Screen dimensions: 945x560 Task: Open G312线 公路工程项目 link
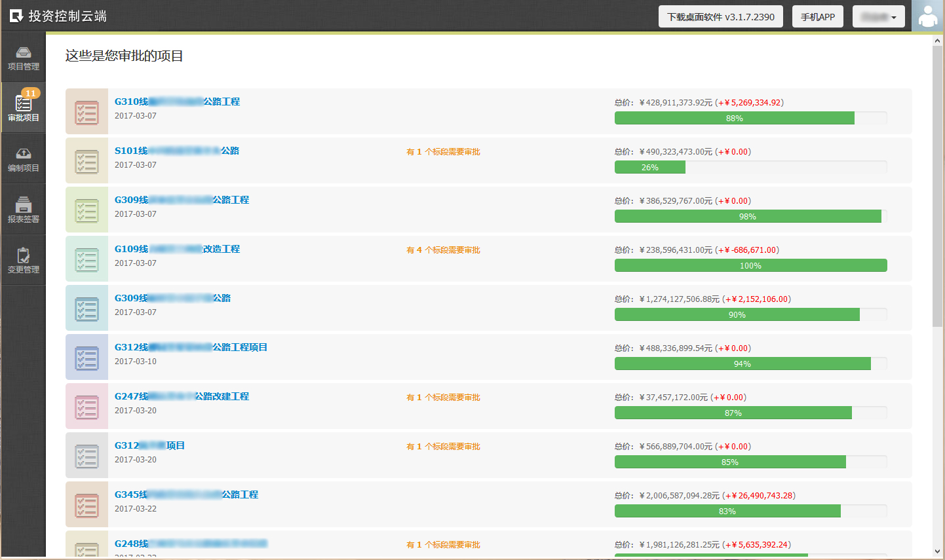(x=191, y=347)
